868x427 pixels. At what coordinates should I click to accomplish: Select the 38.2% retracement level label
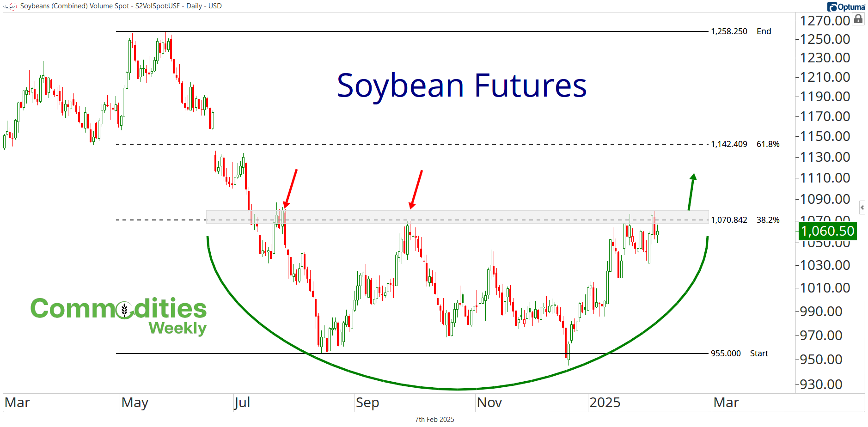(768, 220)
